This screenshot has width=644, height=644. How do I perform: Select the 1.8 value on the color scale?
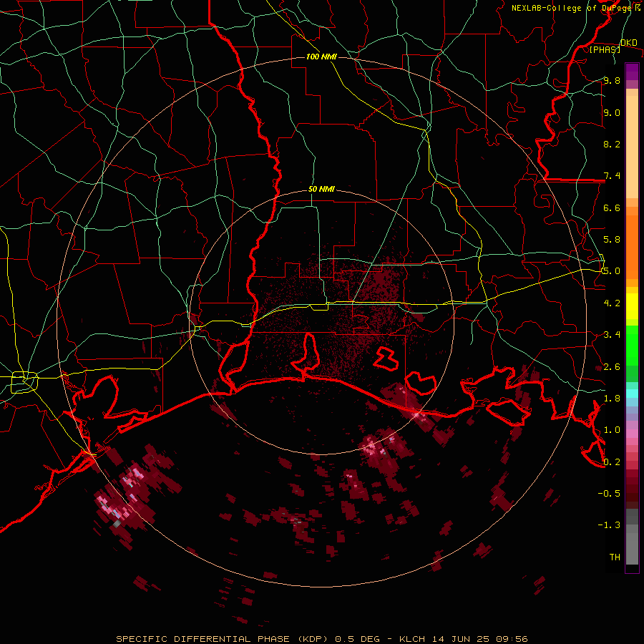tap(612, 398)
